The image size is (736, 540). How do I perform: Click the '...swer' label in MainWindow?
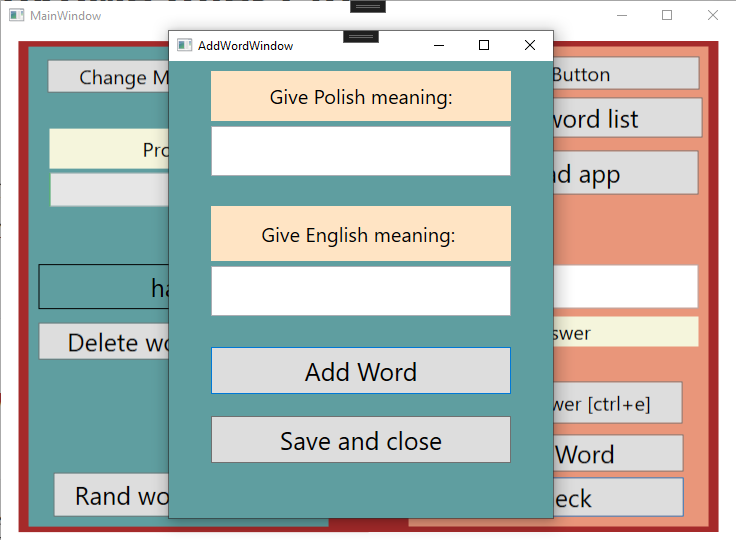pyautogui.click(x=626, y=332)
